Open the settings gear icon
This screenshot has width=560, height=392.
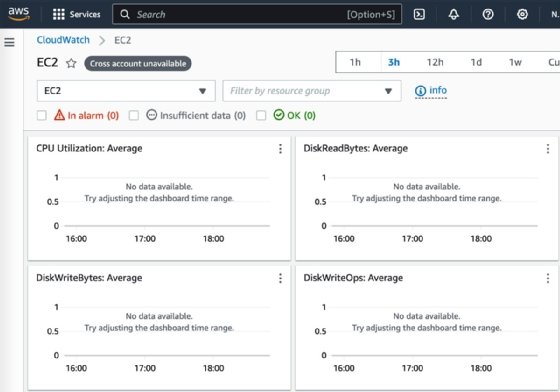point(522,14)
